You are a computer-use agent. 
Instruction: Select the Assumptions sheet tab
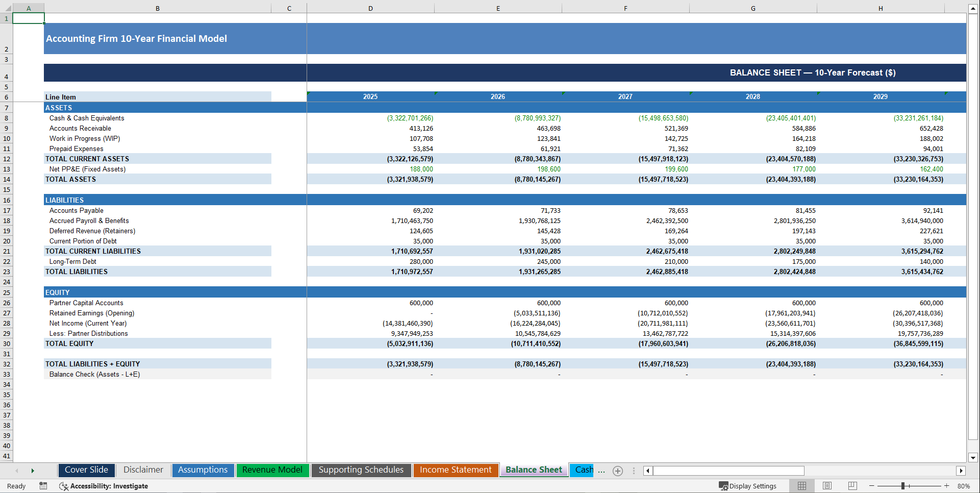(203, 470)
